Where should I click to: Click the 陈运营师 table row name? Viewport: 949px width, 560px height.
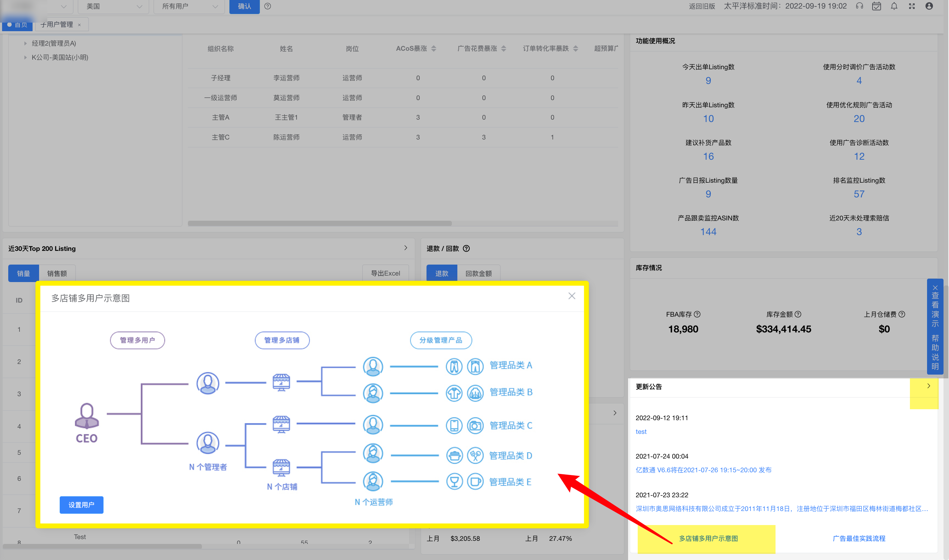287,137
